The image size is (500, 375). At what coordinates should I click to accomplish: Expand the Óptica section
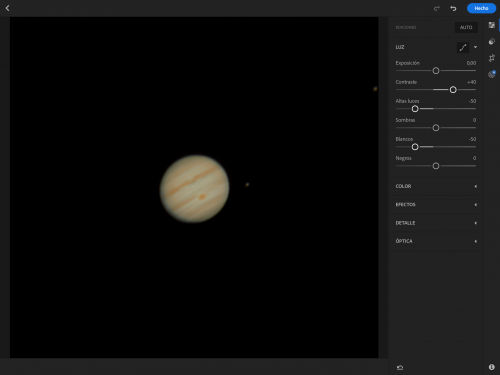click(x=436, y=241)
